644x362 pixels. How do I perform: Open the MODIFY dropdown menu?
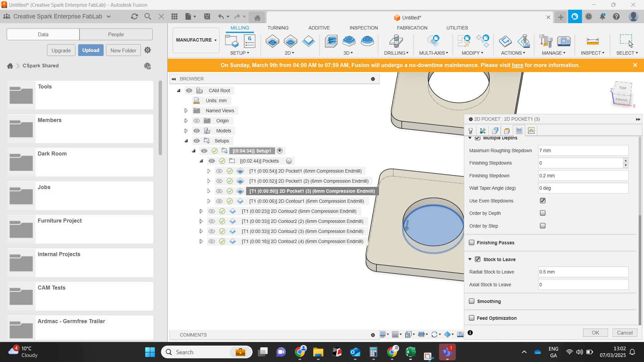(x=472, y=53)
